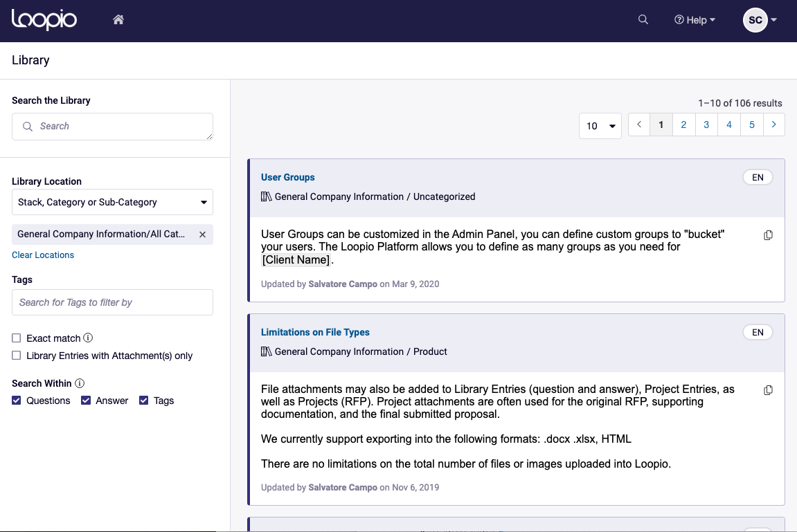Click the Clear Locations link
The image size is (797, 532).
[43, 255]
